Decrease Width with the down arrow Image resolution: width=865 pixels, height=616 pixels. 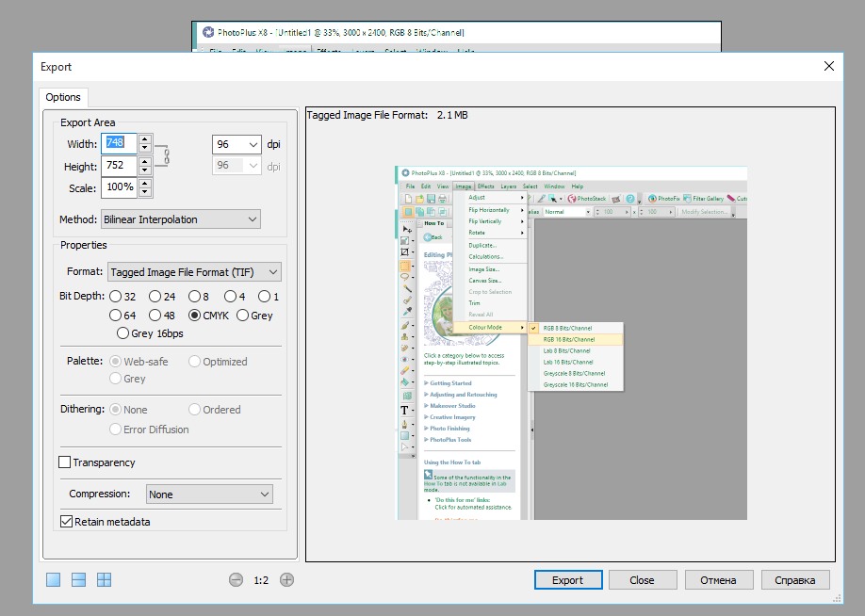[145, 148]
